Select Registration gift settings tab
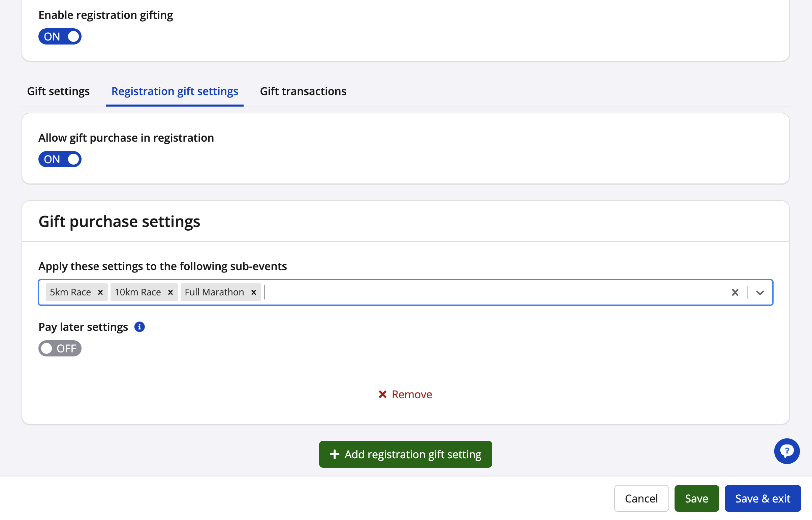 point(175,91)
